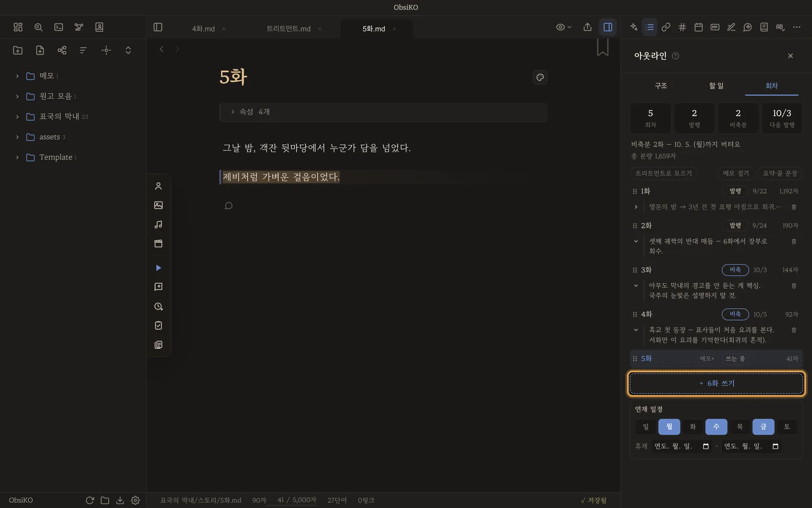Create a new note file
812x508 pixels.
[40, 50]
